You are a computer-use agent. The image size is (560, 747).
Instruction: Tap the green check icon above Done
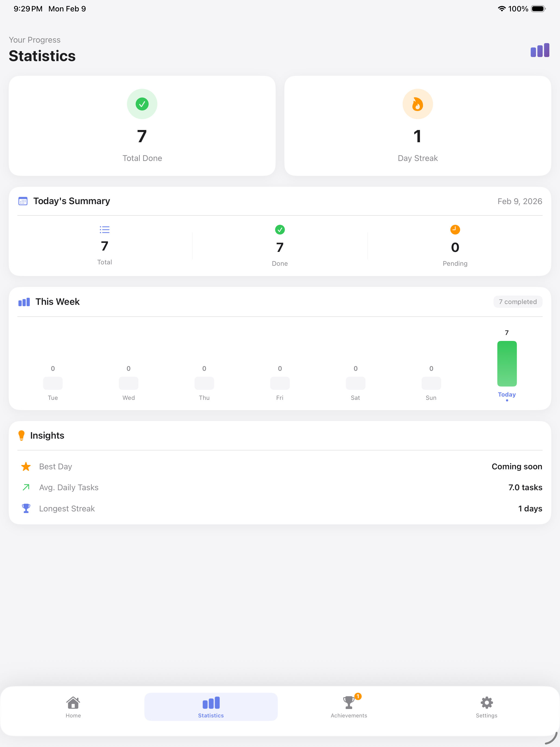point(280,230)
